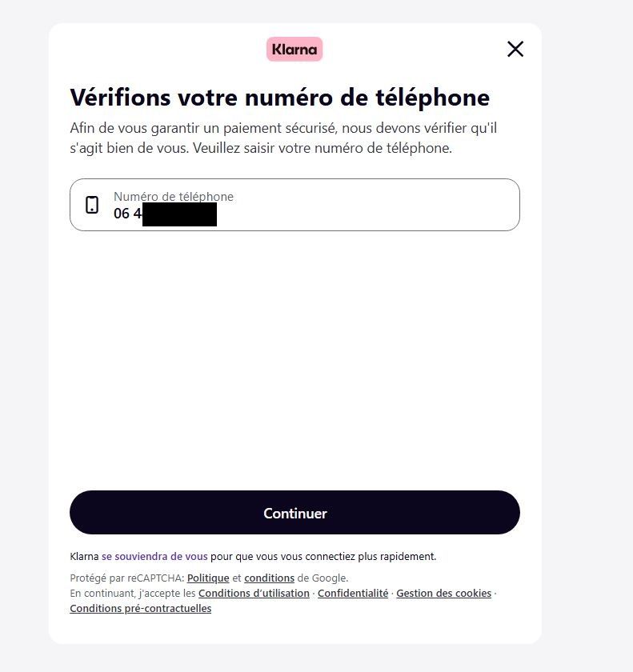Click the Continuer button
633x672 pixels.
pyautogui.click(x=294, y=513)
